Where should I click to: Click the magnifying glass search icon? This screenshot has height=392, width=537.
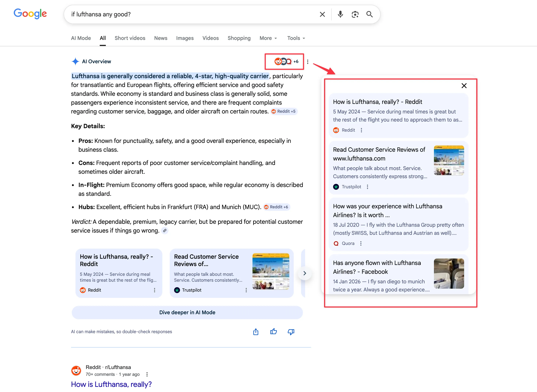pos(369,14)
